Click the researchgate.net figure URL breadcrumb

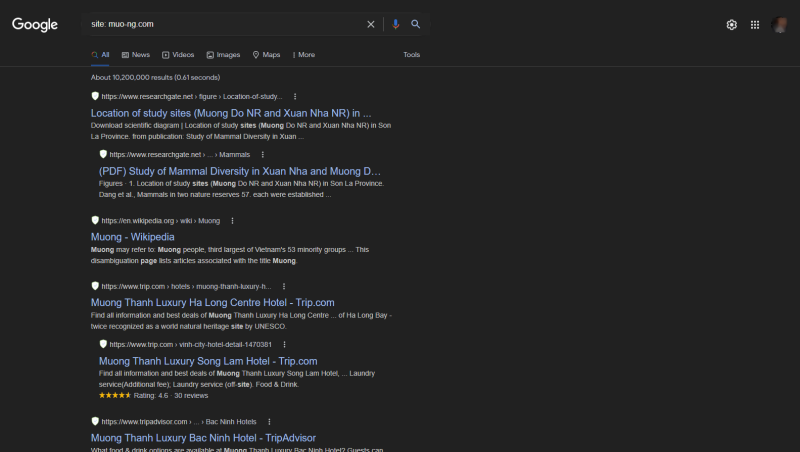click(x=192, y=96)
